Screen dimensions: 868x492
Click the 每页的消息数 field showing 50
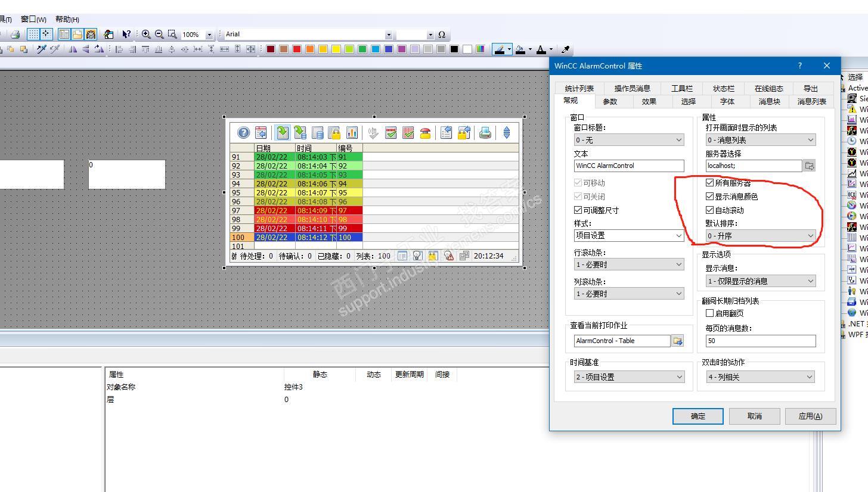[x=761, y=341]
